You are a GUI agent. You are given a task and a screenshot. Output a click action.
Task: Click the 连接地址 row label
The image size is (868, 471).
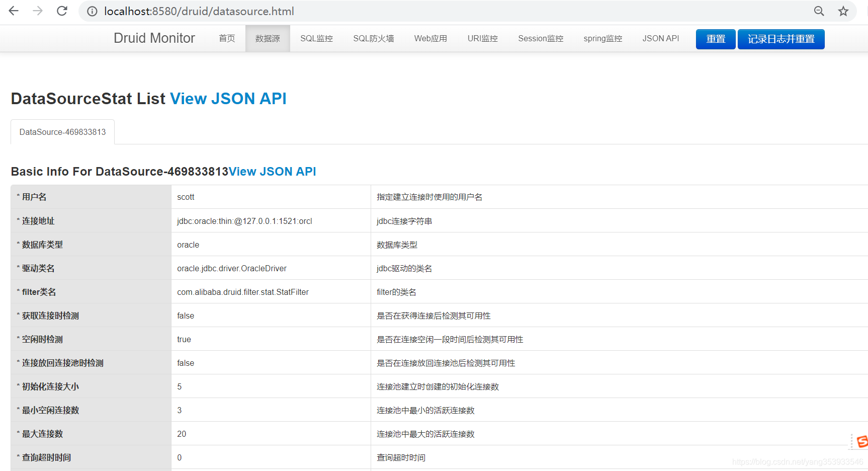pyautogui.click(x=38, y=221)
